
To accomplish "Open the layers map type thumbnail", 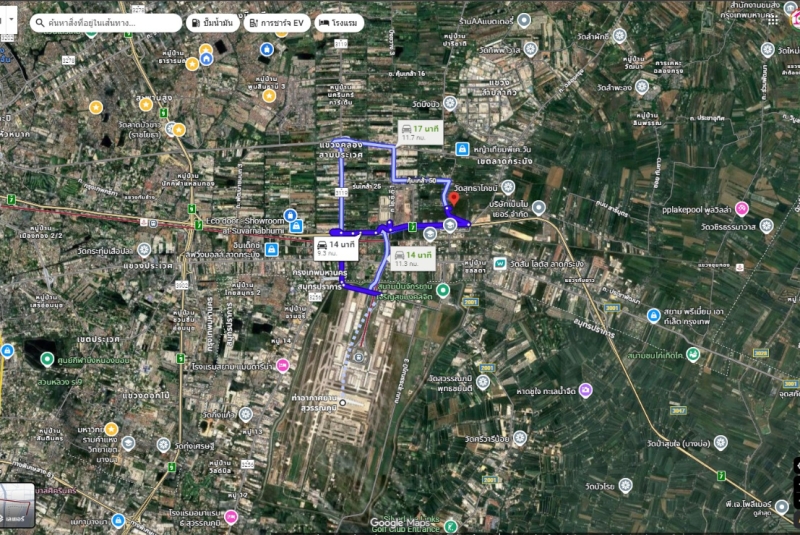I will click(17, 505).
